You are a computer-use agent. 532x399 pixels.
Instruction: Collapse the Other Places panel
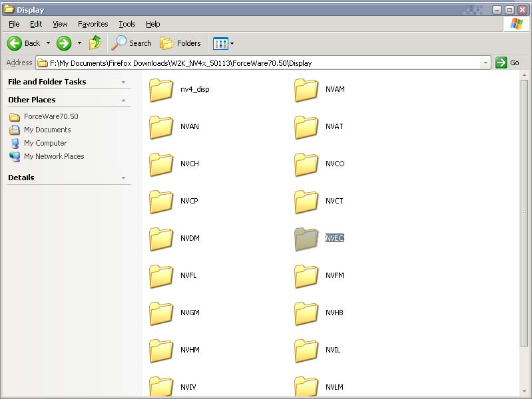[123, 100]
